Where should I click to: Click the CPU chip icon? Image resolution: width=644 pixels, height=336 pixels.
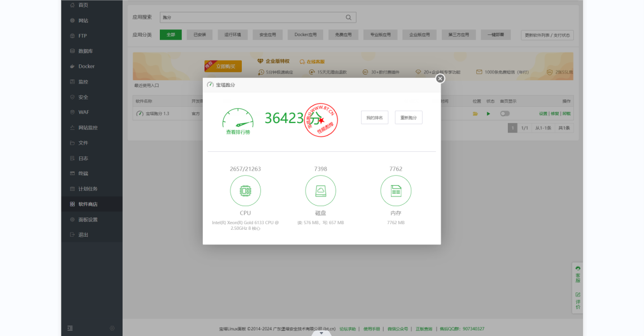pyautogui.click(x=245, y=191)
